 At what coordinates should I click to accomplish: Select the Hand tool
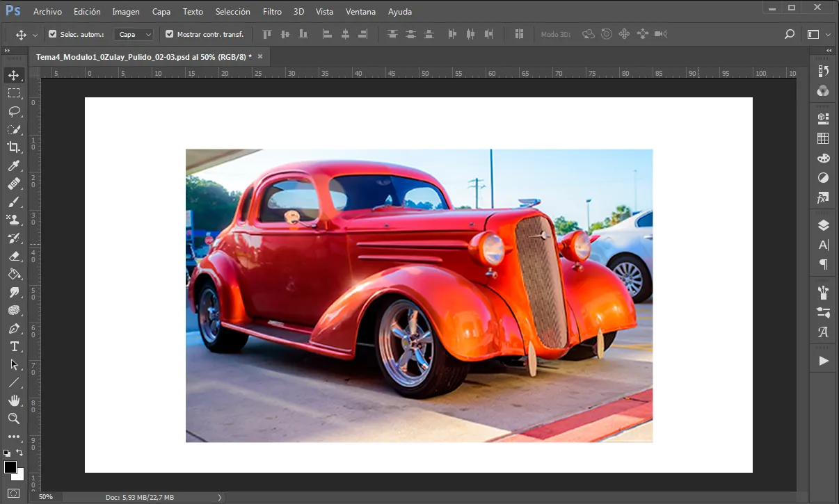[x=14, y=400]
